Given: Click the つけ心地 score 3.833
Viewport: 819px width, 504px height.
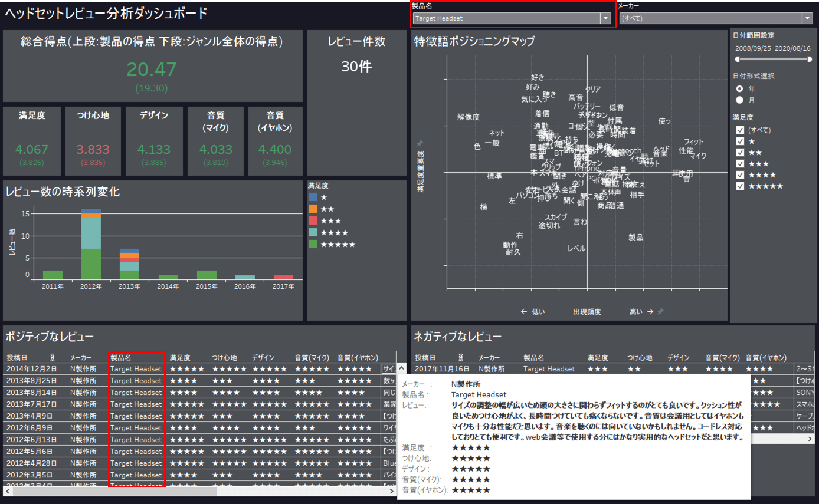Looking at the screenshot, I should click(93, 150).
